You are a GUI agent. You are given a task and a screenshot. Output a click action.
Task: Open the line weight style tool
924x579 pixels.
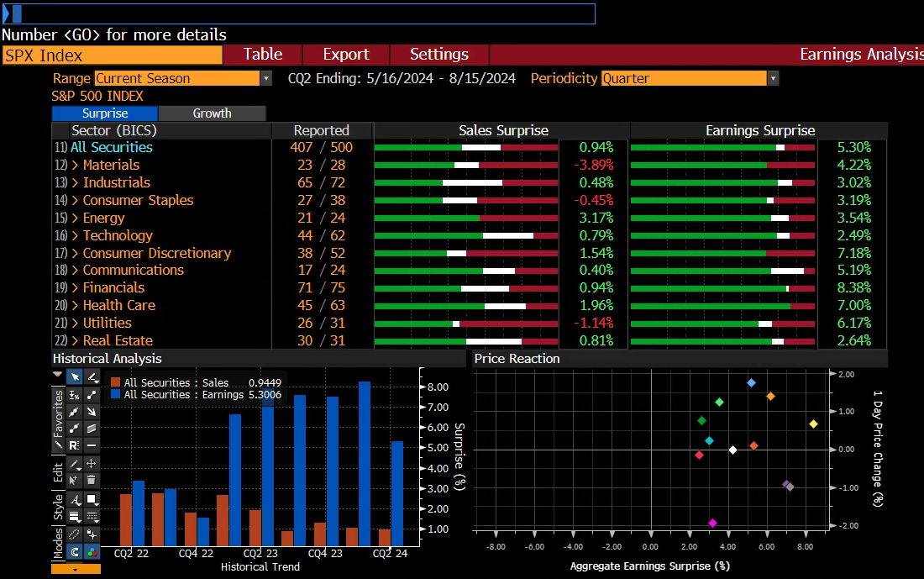(74, 517)
